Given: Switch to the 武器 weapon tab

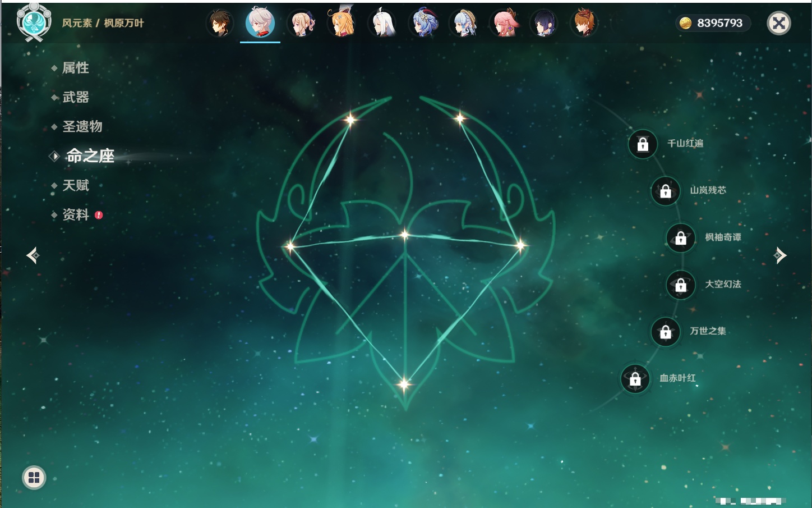Looking at the screenshot, I should pos(75,97).
